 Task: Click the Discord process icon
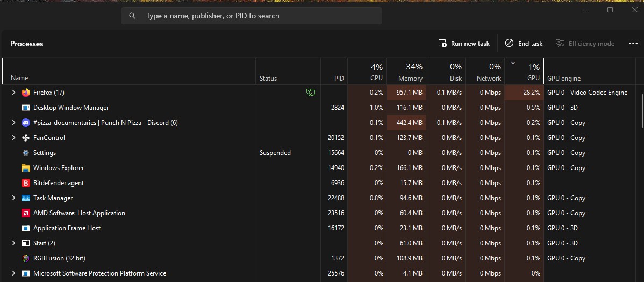[x=26, y=123]
